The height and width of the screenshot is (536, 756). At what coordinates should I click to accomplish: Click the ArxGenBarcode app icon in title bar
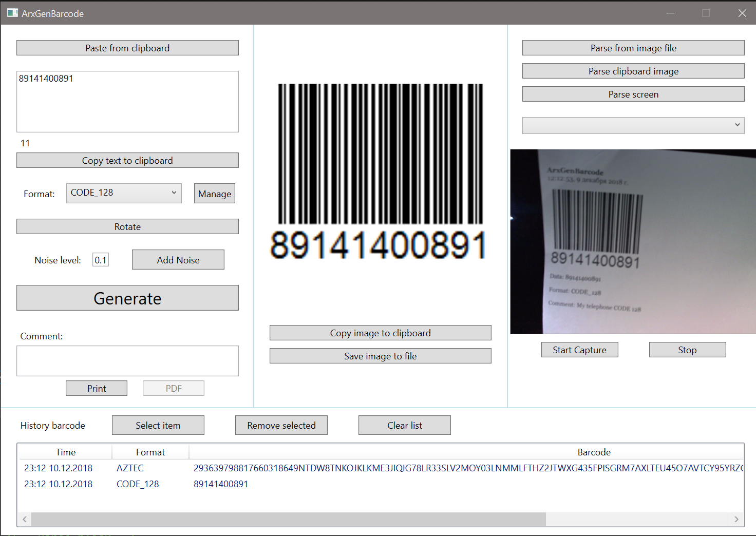[x=12, y=13]
